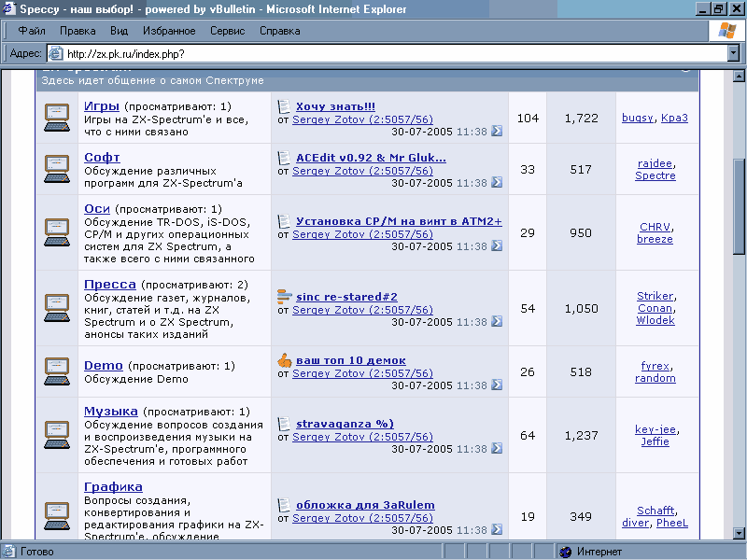This screenshot has width=747, height=560.
Task: Open the Сервис menu
Action: [x=228, y=31]
